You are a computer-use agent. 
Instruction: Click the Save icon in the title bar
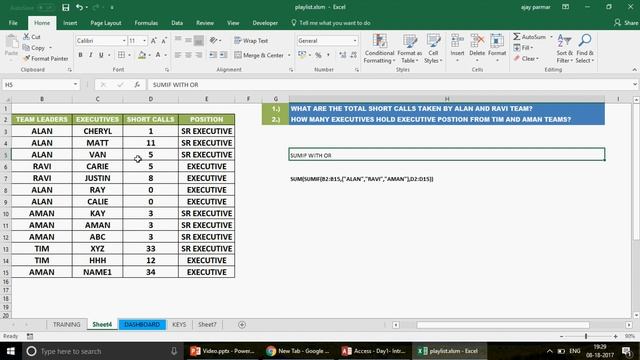[65, 7]
